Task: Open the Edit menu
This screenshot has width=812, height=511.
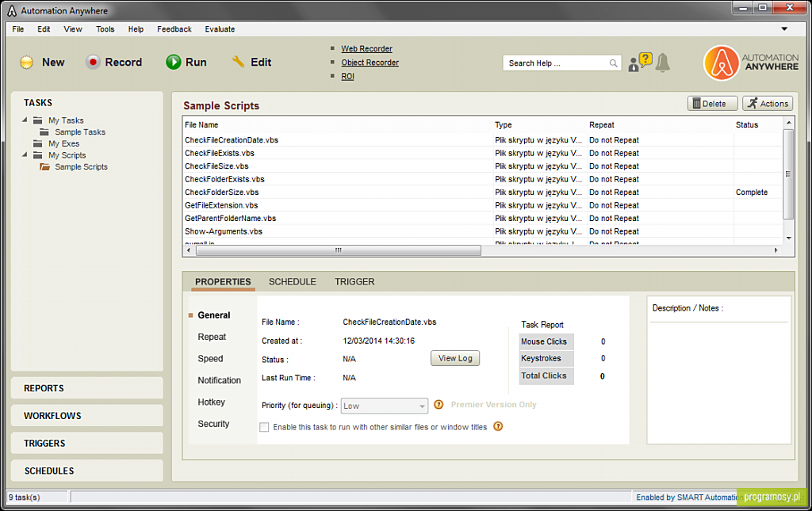Action: [x=44, y=29]
